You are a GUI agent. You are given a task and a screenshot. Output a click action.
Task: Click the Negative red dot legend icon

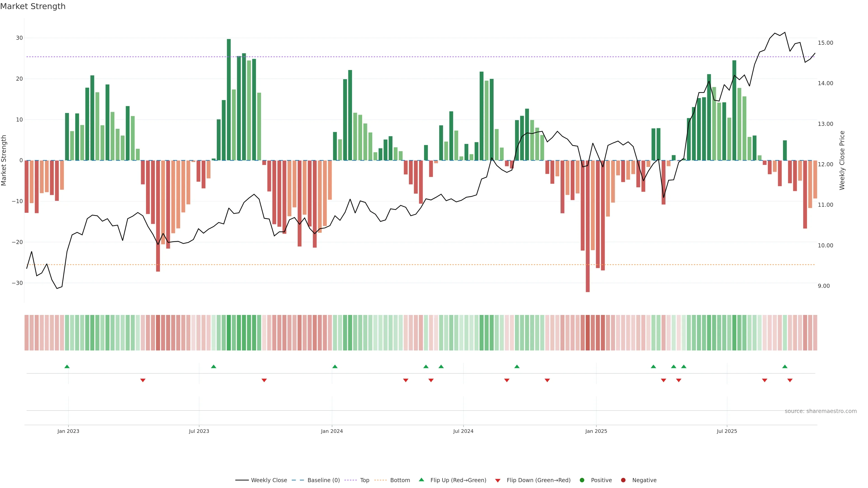coord(623,480)
